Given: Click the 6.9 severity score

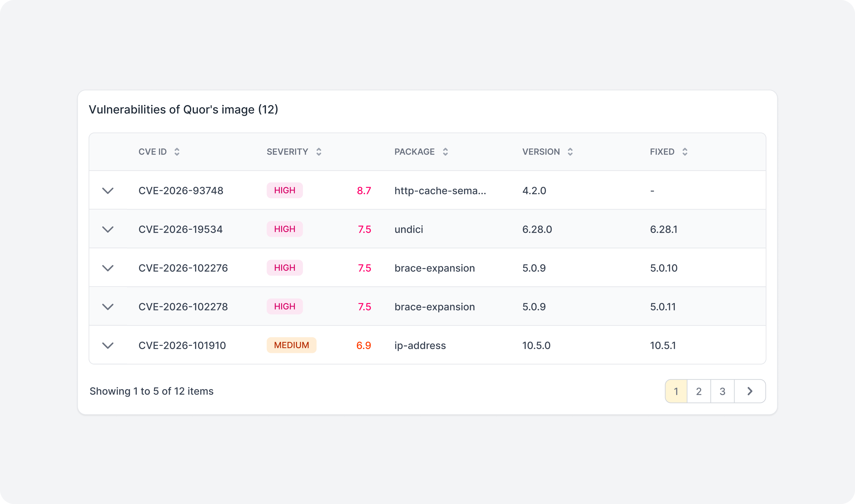Looking at the screenshot, I should [x=363, y=346].
